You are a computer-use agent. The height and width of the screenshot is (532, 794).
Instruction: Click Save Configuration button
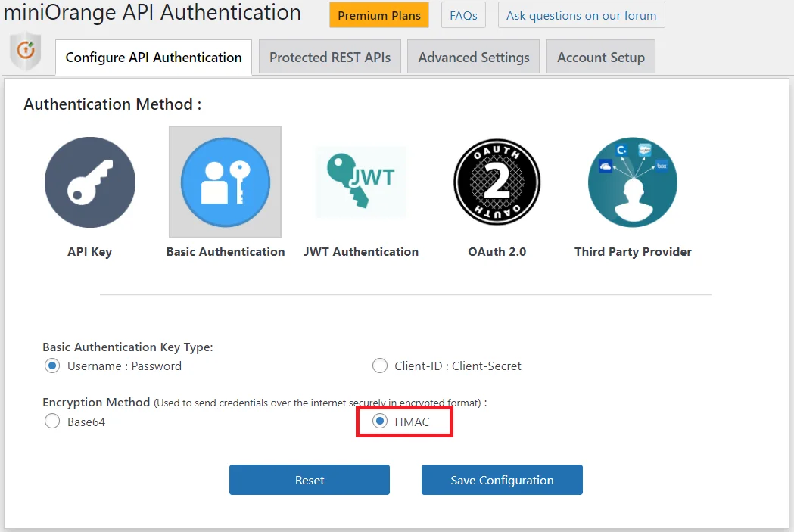(x=502, y=480)
